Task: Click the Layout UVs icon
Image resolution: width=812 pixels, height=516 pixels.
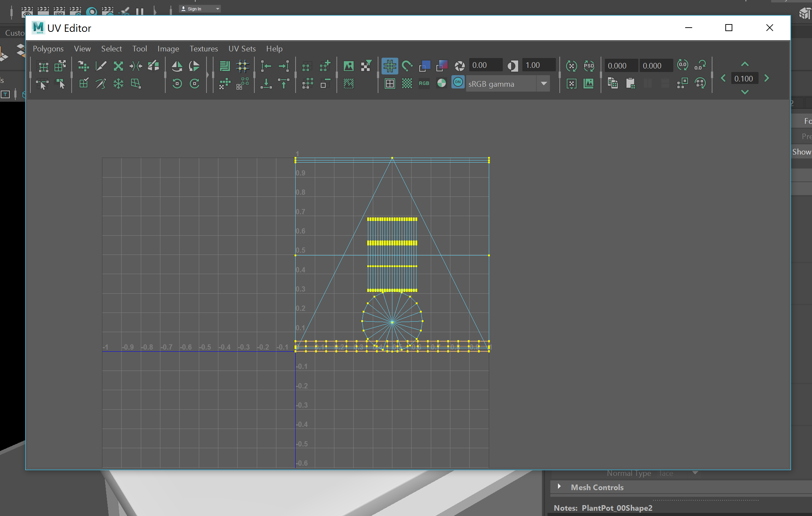Action: (225, 66)
